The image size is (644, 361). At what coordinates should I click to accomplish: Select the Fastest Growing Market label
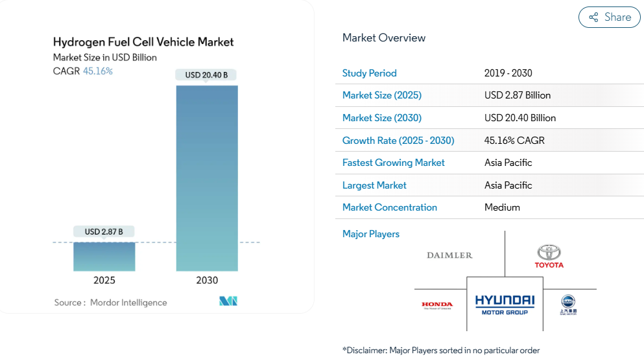(393, 163)
